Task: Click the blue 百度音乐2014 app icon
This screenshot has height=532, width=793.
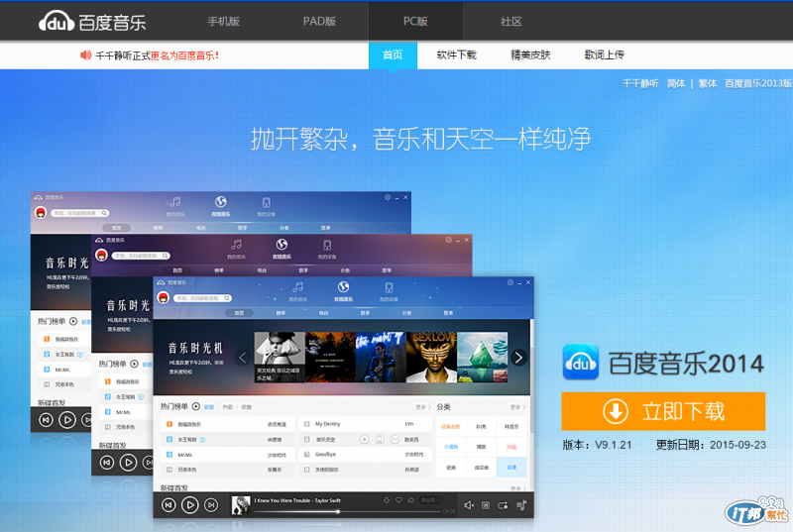Action: coord(581,363)
